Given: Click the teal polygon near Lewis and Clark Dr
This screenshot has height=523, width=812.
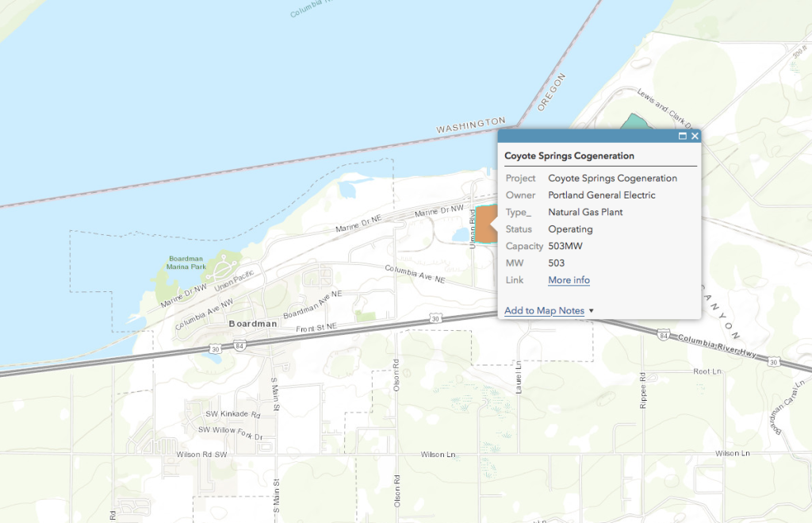Looking at the screenshot, I should (x=632, y=125).
